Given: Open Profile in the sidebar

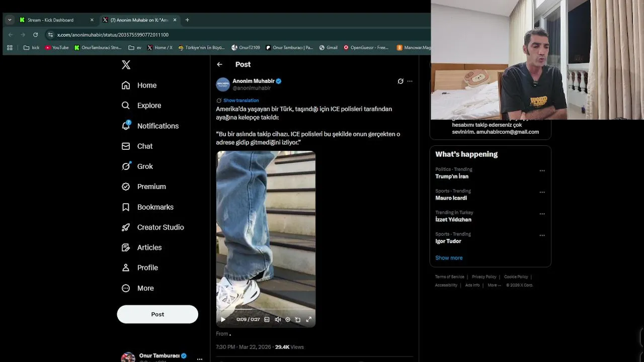Looking at the screenshot, I should coord(139,268).
